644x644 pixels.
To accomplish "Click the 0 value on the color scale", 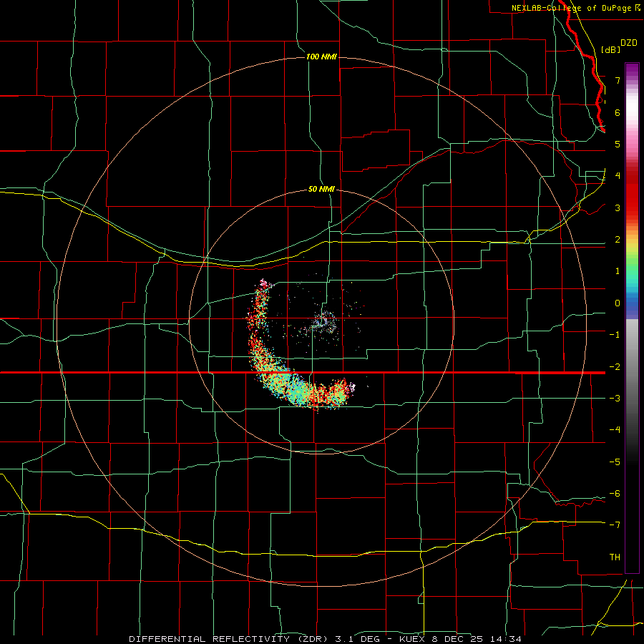I will [618, 303].
